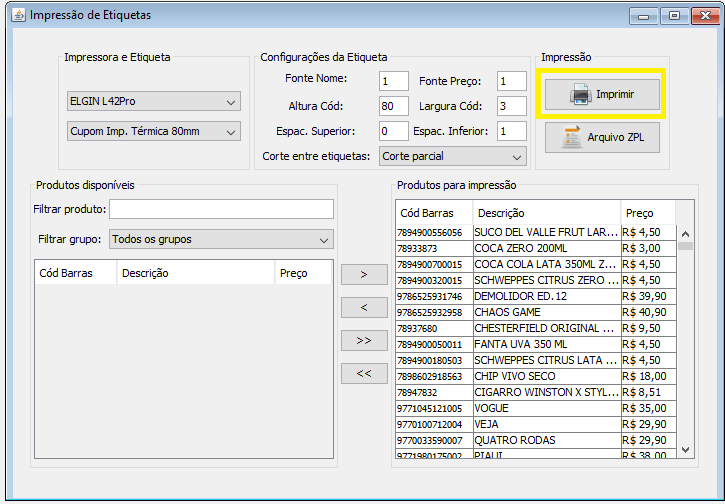
Task: Select the CIGARRO WINSTON X STYL row
Action: coord(536,393)
